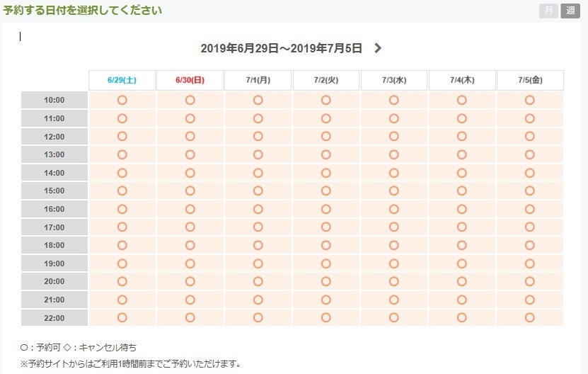Choose the 15:00 slot on 7/3 (Wednesday)
The height and width of the screenshot is (374, 588).
pyautogui.click(x=393, y=191)
